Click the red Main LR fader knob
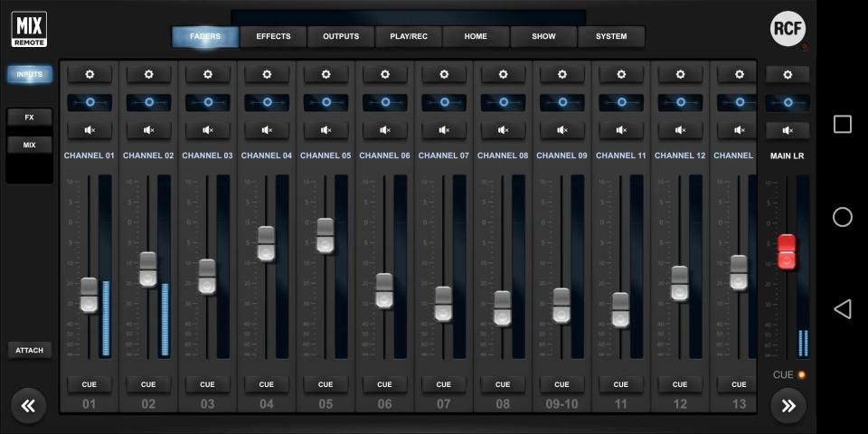The width and height of the screenshot is (868, 434). tap(787, 251)
